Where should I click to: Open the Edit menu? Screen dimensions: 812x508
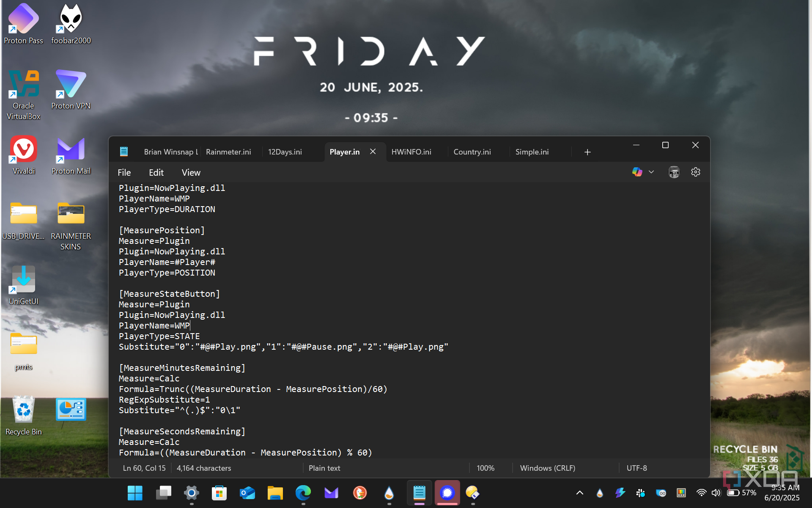(x=156, y=173)
